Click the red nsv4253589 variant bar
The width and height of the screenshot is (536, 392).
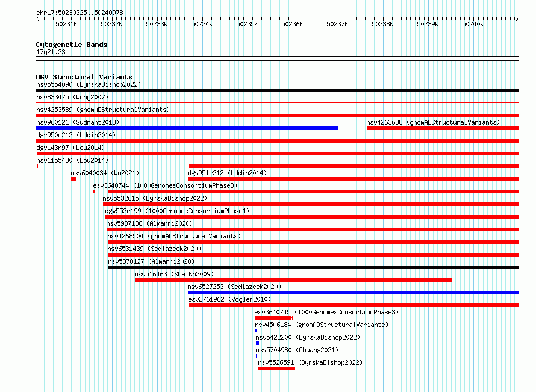point(277,116)
